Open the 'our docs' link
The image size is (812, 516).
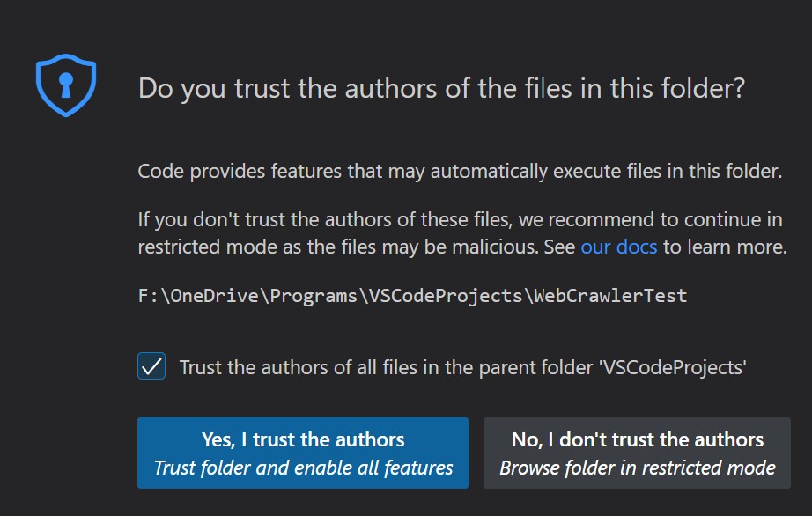pos(619,247)
